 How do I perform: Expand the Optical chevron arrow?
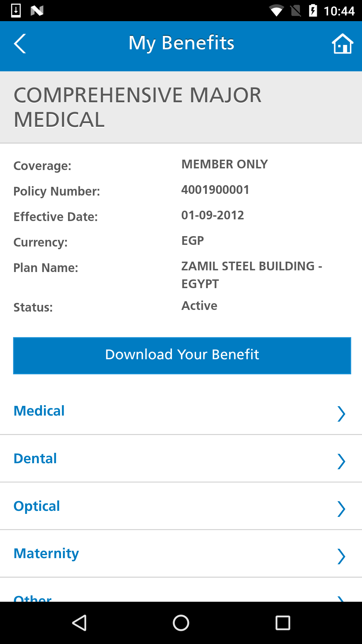coord(341,509)
